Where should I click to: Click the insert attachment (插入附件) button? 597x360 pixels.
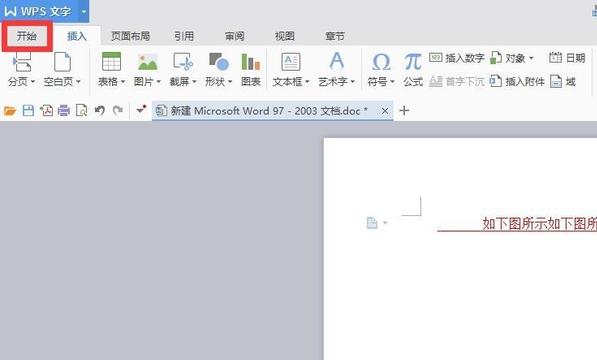click(x=517, y=81)
